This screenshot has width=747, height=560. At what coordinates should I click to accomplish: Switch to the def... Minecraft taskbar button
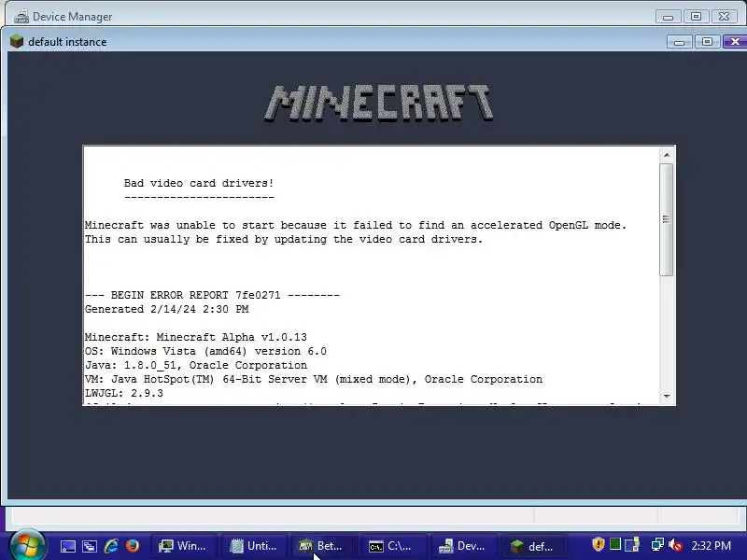pyautogui.click(x=532, y=546)
